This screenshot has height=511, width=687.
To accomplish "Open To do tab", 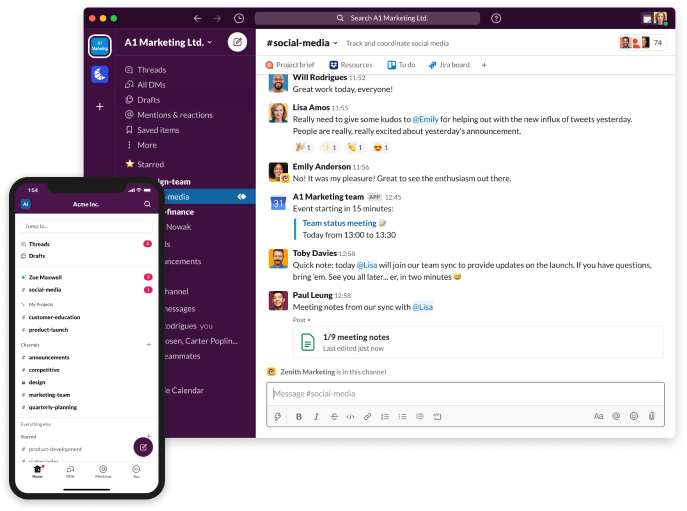I will click(401, 65).
